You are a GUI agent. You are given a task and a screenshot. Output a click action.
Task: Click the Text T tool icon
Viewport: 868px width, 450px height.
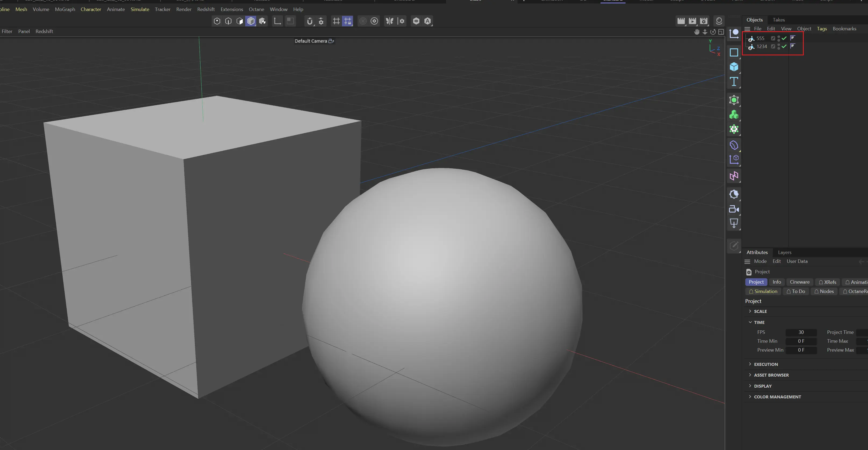[734, 81]
